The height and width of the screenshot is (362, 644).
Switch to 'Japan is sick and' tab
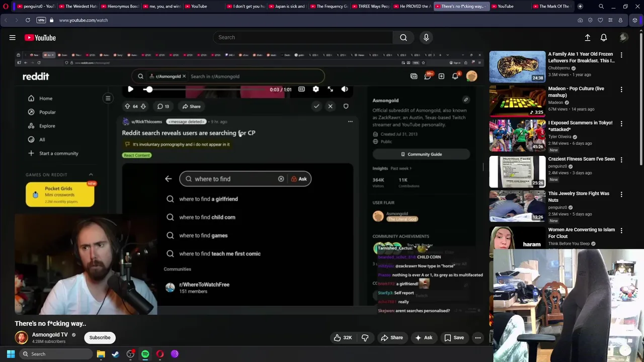(x=286, y=7)
